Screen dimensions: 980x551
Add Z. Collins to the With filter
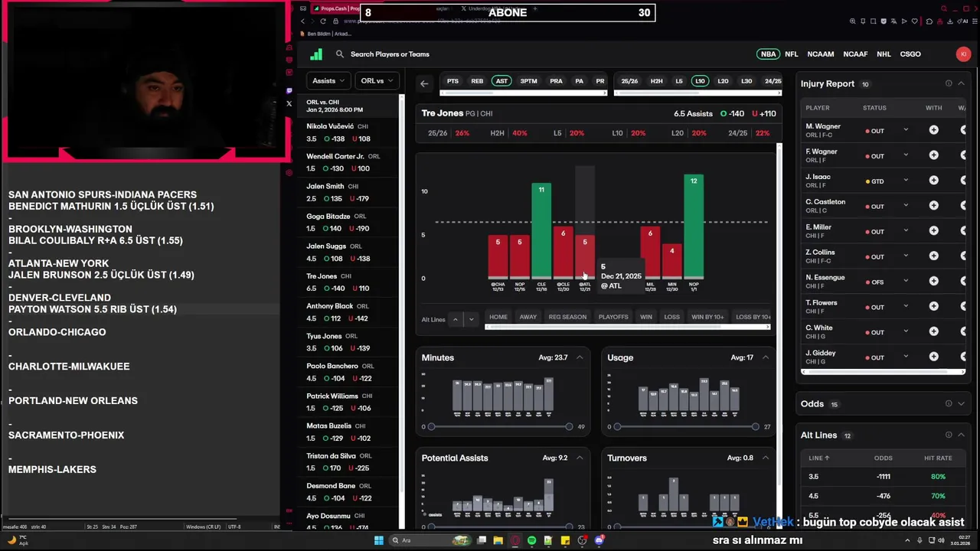click(933, 256)
